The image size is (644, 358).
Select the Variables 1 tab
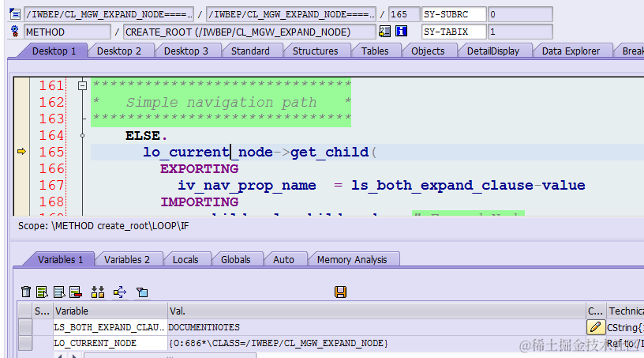pyautogui.click(x=60, y=260)
